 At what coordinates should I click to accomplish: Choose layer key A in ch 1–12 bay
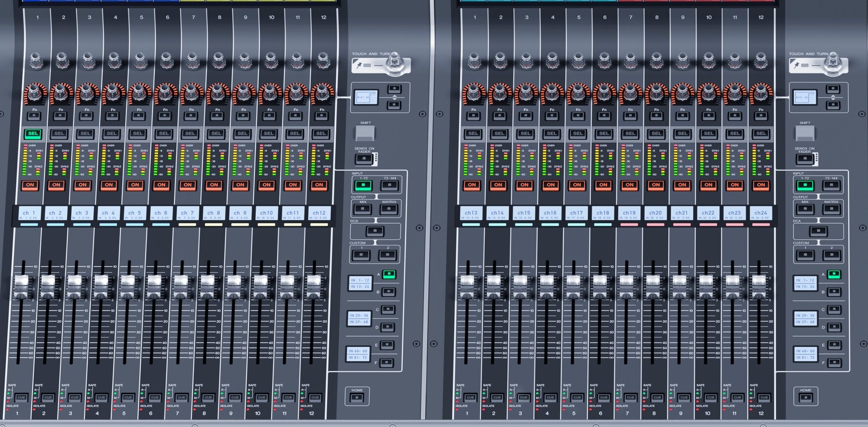[x=389, y=274]
